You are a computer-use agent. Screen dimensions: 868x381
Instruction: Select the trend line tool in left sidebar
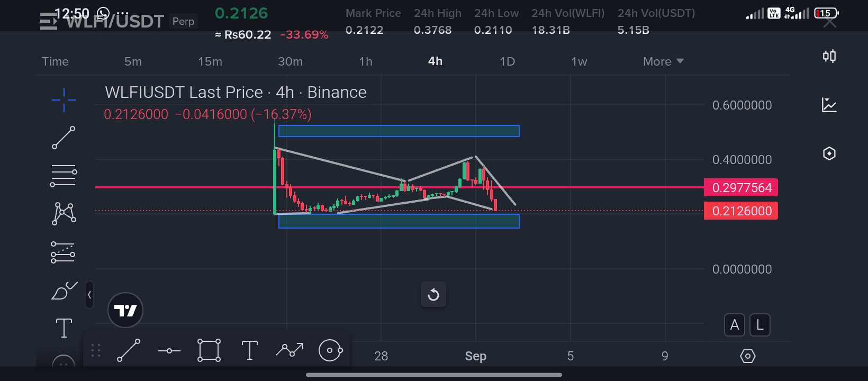64,138
